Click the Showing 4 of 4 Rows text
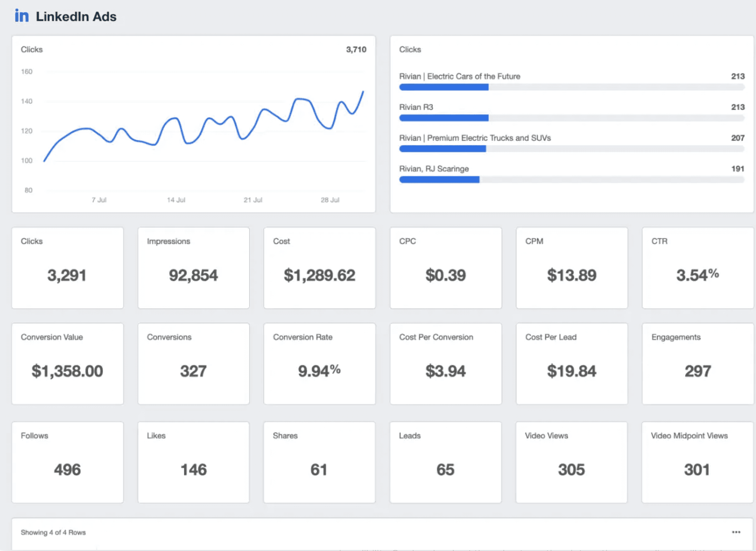Image resolution: width=756 pixels, height=551 pixels. (x=53, y=532)
